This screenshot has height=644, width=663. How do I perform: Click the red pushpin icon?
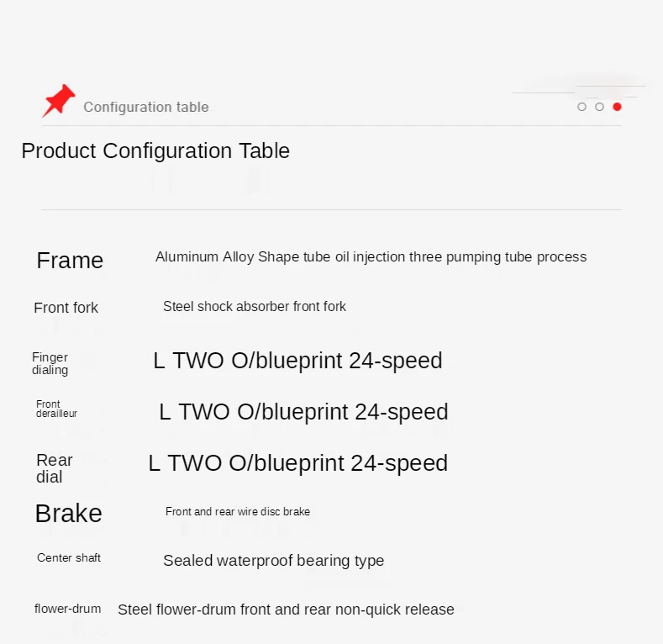tap(58, 101)
